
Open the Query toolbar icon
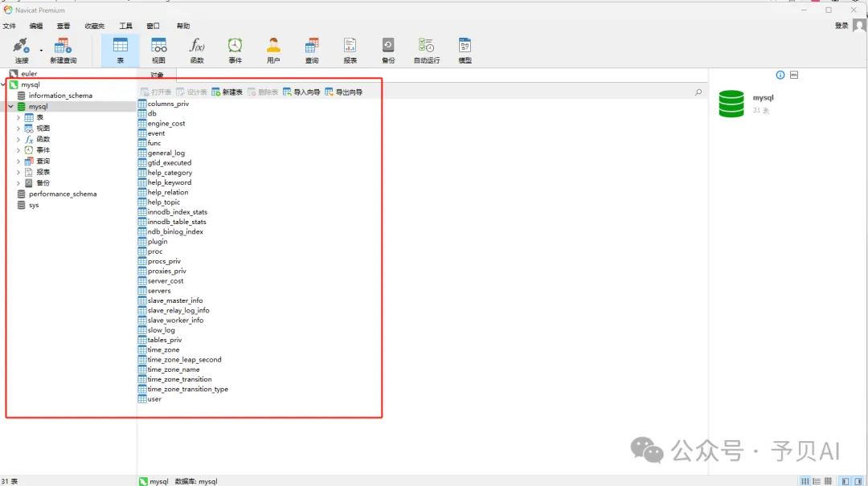coord(312,51)
